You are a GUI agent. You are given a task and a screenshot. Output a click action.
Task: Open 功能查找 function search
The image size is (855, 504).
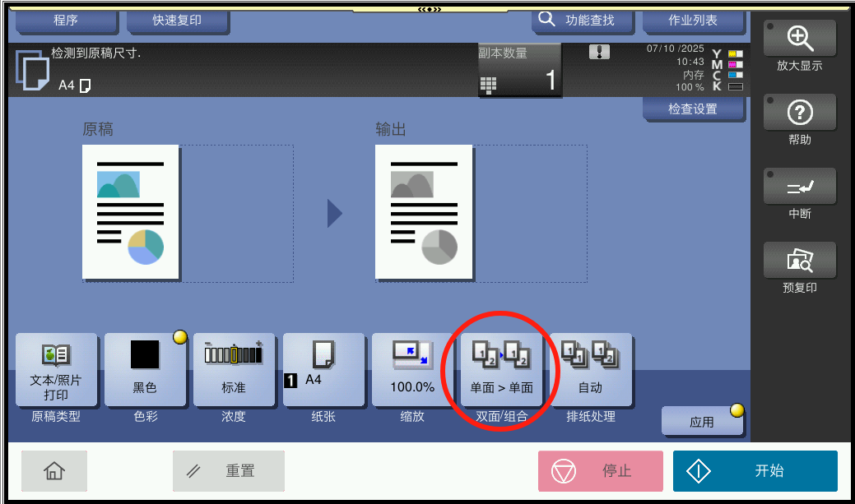583,21
